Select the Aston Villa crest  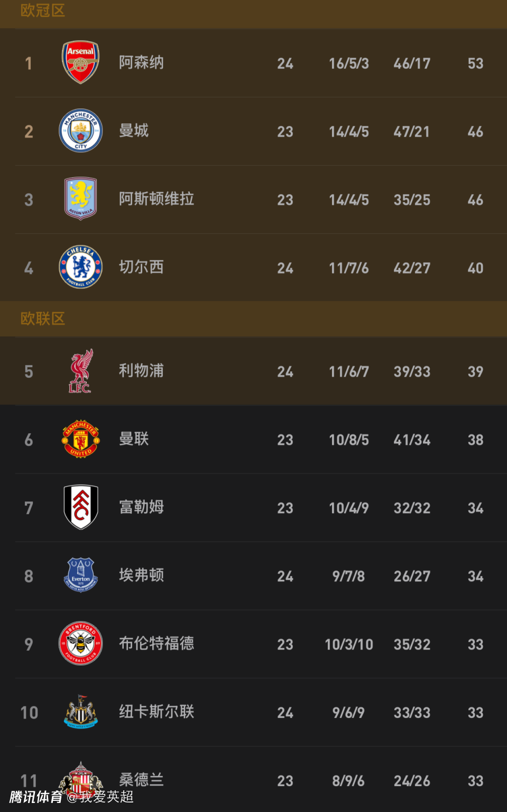80,199
